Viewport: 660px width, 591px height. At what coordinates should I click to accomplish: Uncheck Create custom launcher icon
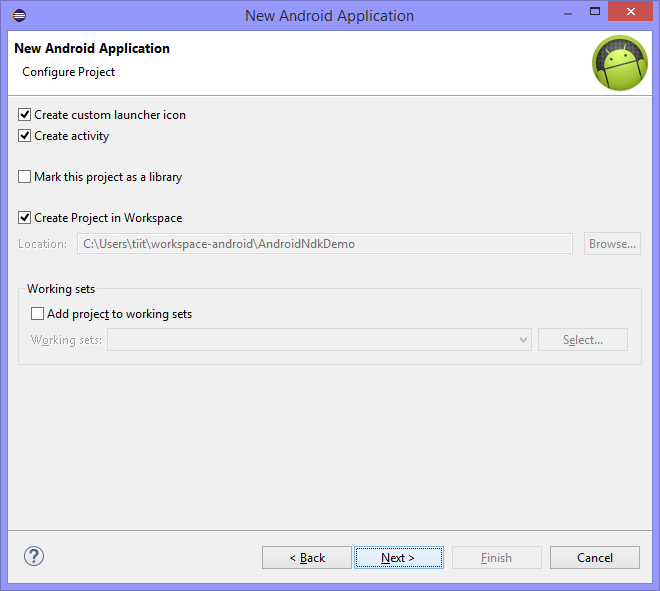tap(25, 115)
